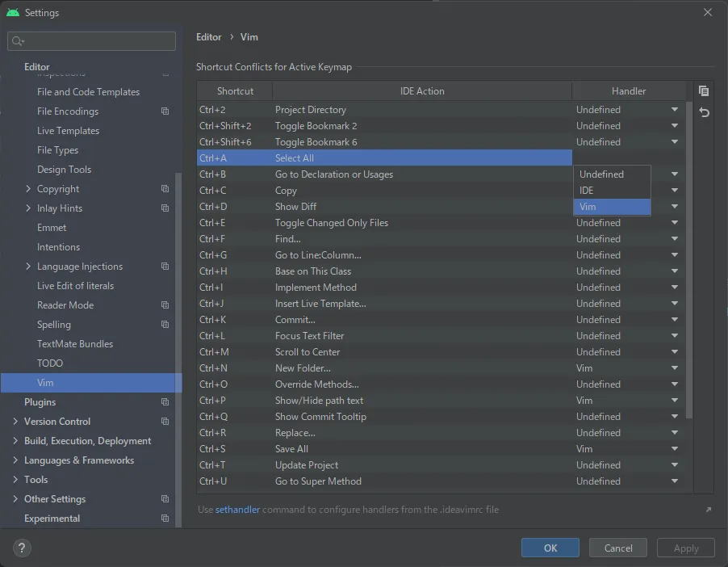Pick Undefined in the handler dropdown list

click(611, 174)
